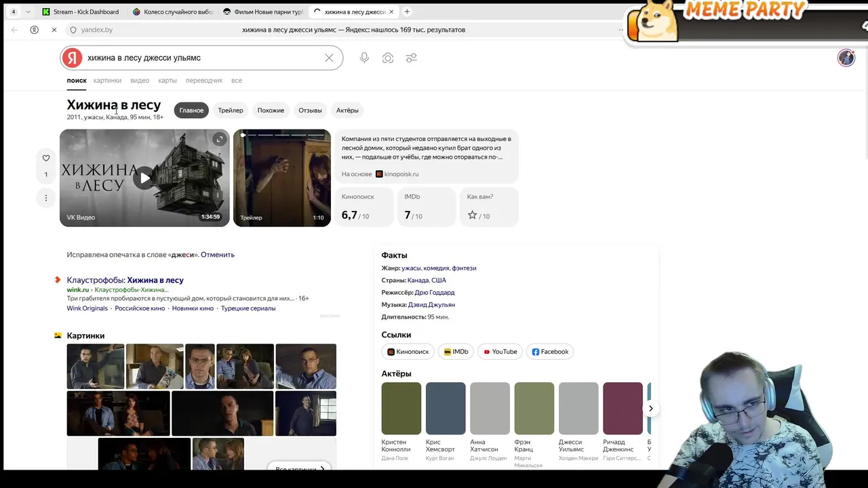The height and width of the screenshot is (488, 868).
Task: Open actor Фрэн Кранц card
Action: [x=534, y=425]
